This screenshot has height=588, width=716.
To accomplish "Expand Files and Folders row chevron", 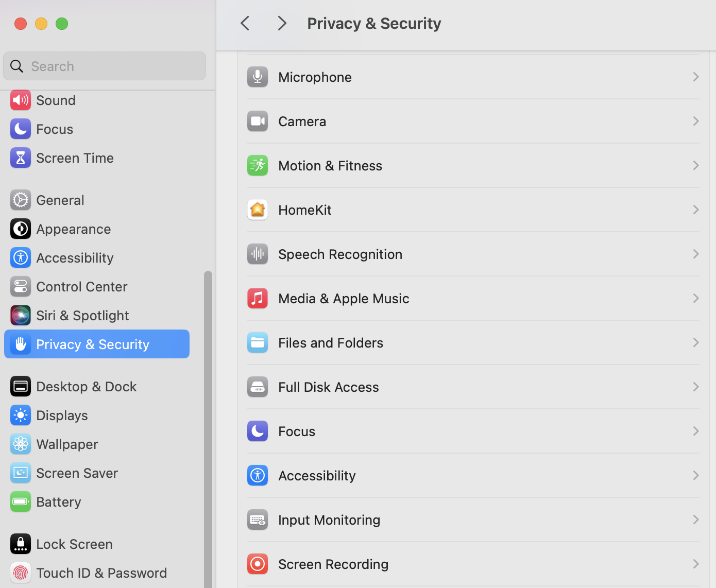I will click(x=695, y=343).
